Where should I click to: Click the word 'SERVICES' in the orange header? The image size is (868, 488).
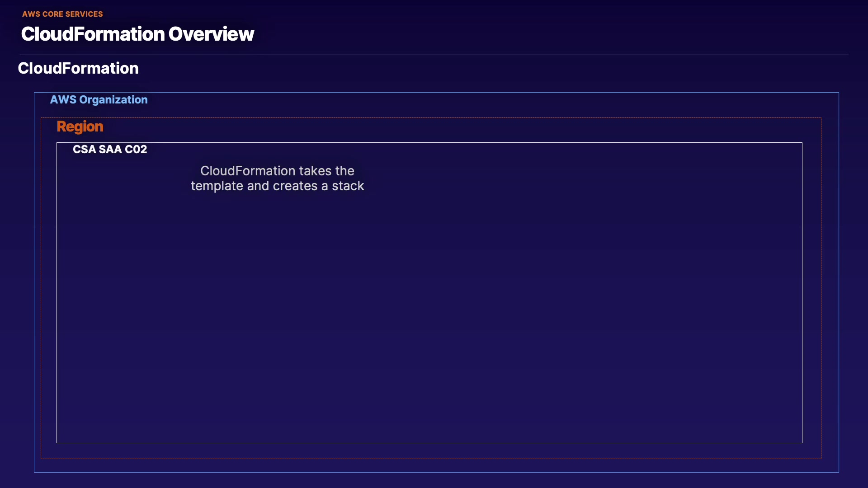click(84, 14)
